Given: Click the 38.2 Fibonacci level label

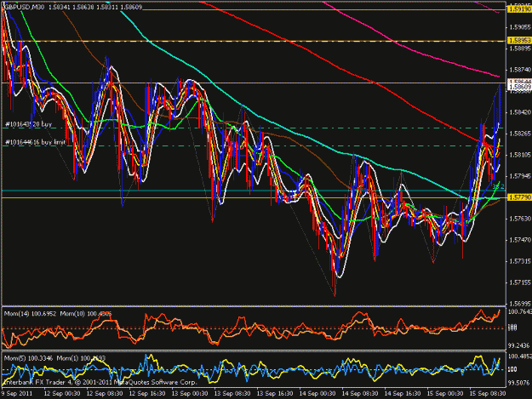Looking at the screenshot, I should click(499, 187).
